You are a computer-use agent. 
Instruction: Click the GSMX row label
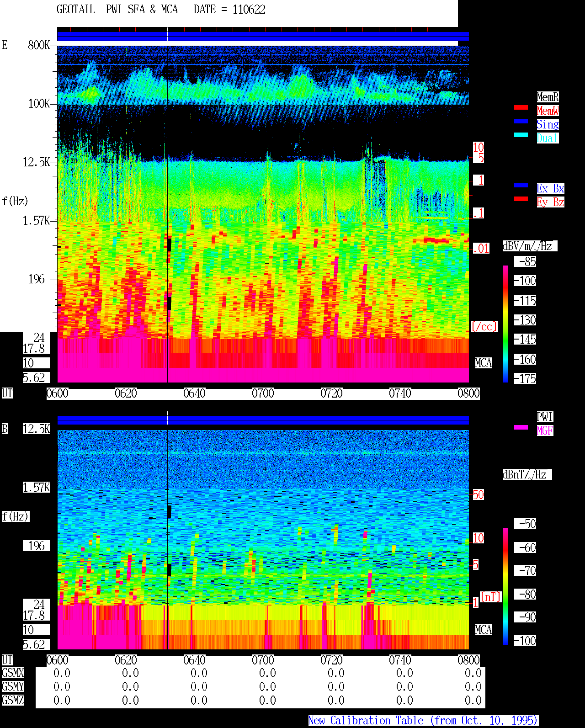[13, 673]
